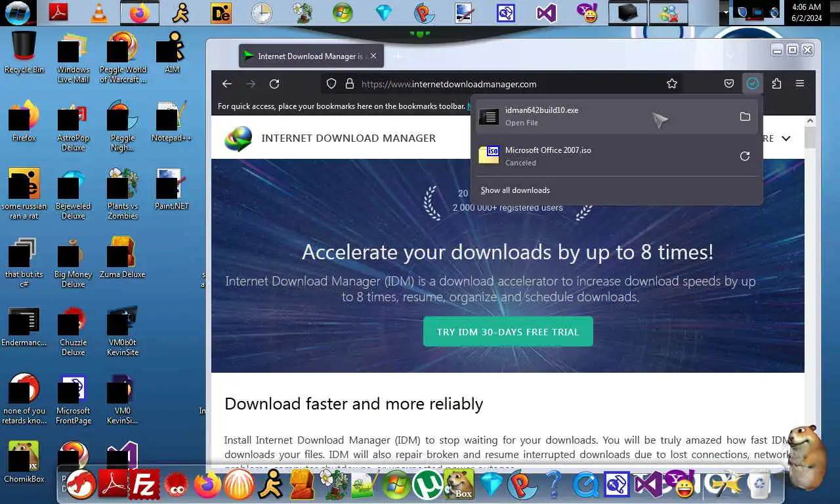The width and height of the screenshot is (840, 504).
Task: Open Zuma Deluxe desktop shortcut
Action: click(123, 257)
